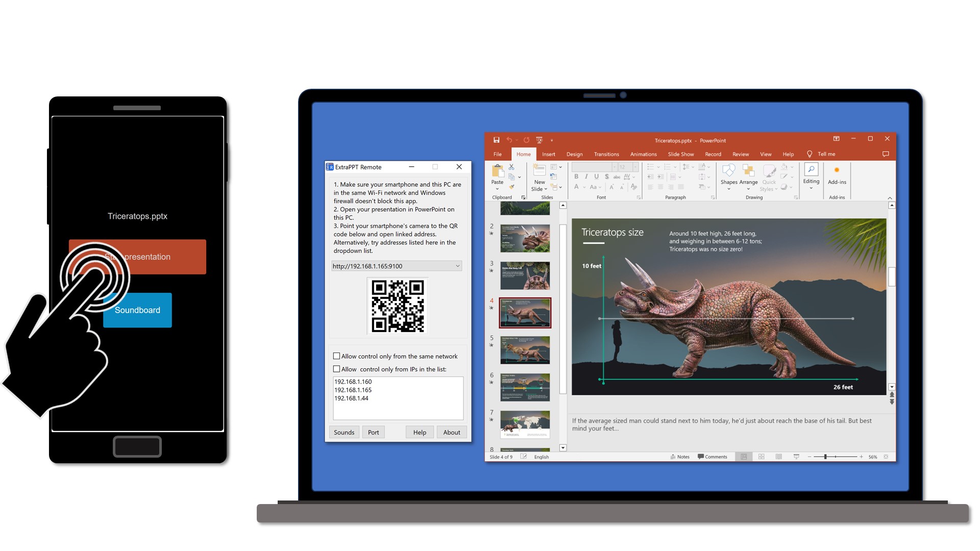Viewport: 980px width, 551px height.
Task: Click the Help button in ExtraPPT Remote
Action: [x=420, y=432]
